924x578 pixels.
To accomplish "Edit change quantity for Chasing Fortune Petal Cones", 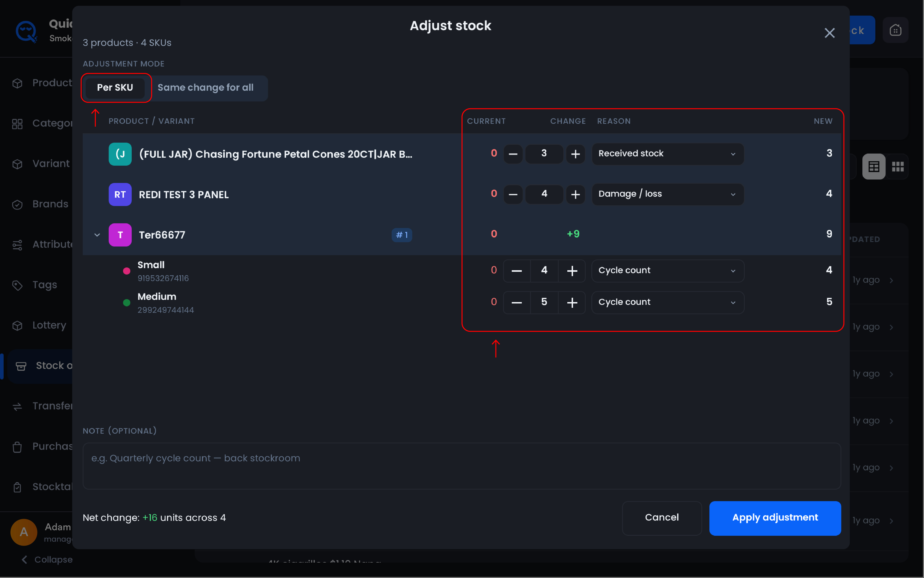I will coord(544,154).
